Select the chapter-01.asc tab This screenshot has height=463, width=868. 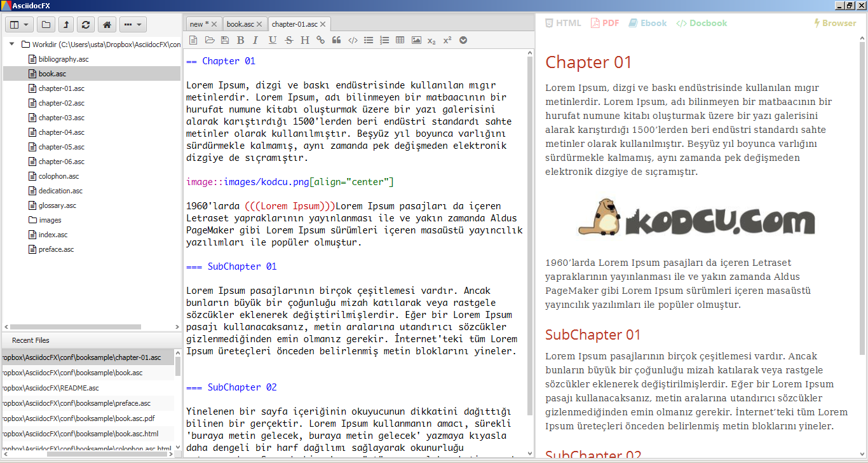(295, 24)
